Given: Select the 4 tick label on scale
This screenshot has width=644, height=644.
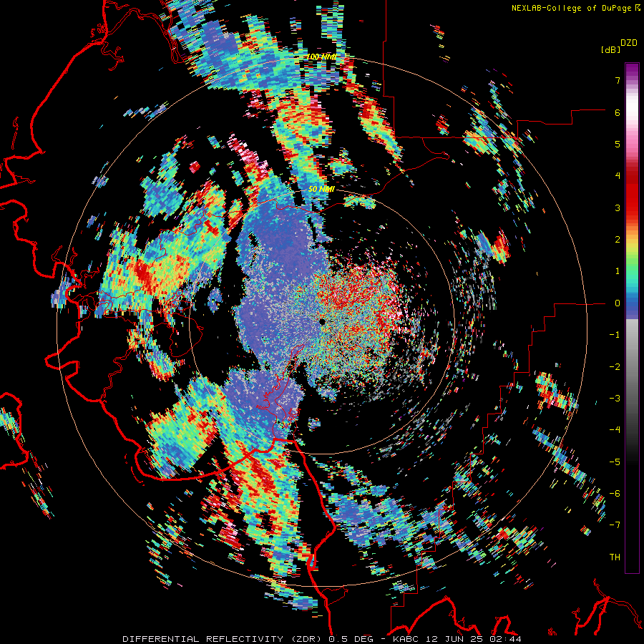Looking at the screenshot, I should coord(618,176).
